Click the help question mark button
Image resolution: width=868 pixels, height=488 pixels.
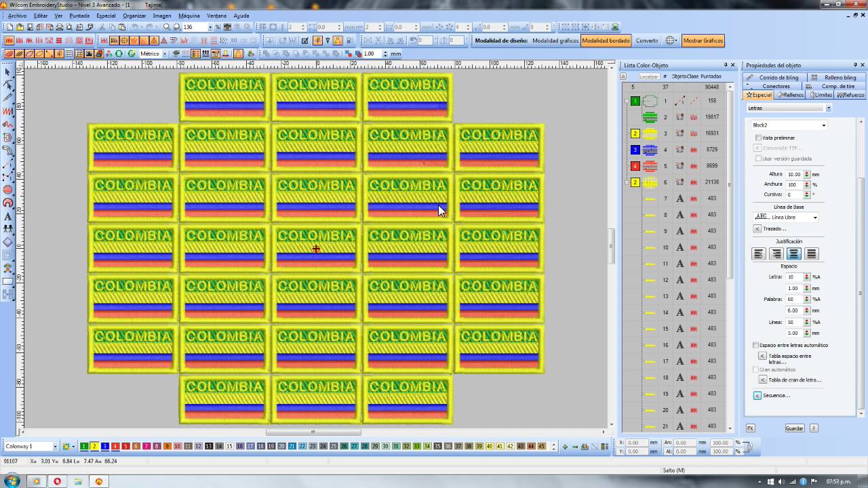coord(814,428)
